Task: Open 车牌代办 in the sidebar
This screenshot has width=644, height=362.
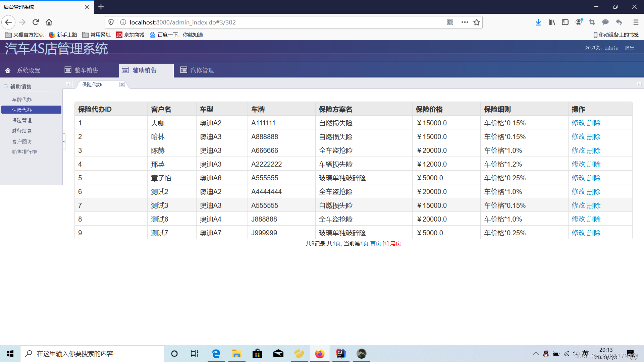Action: click(x=22, y=100)
